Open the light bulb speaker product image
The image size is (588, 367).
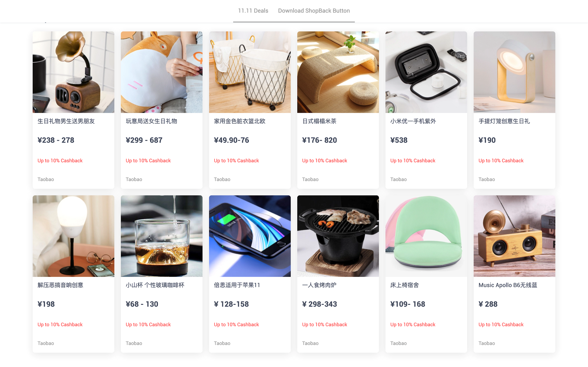(x=73, y=236)
